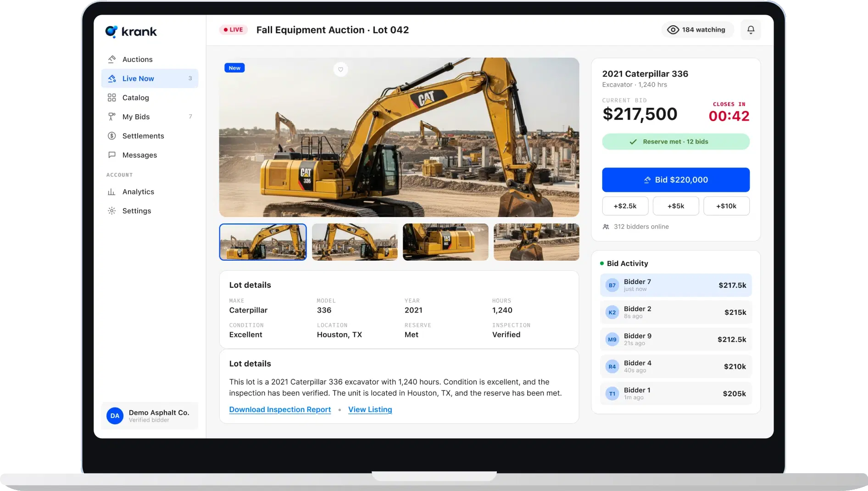Click the Messages chat icon
Screen dimensions: 868x491
click(x=111, y=155)
